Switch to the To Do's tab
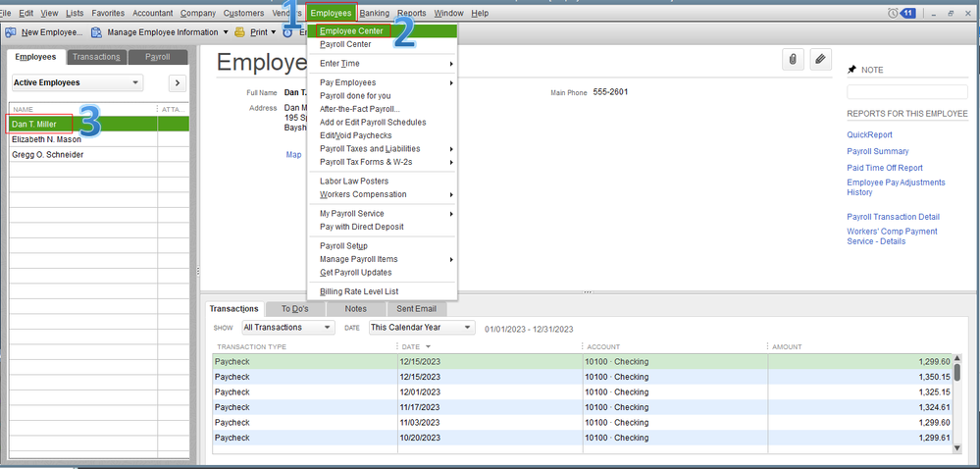 click(x=294, y=309)
